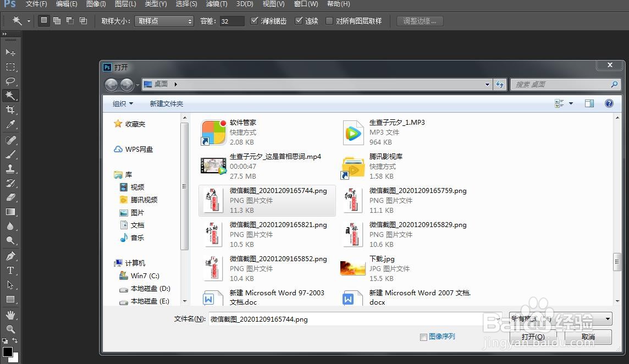Select the Crop tool

click(10, 110)
